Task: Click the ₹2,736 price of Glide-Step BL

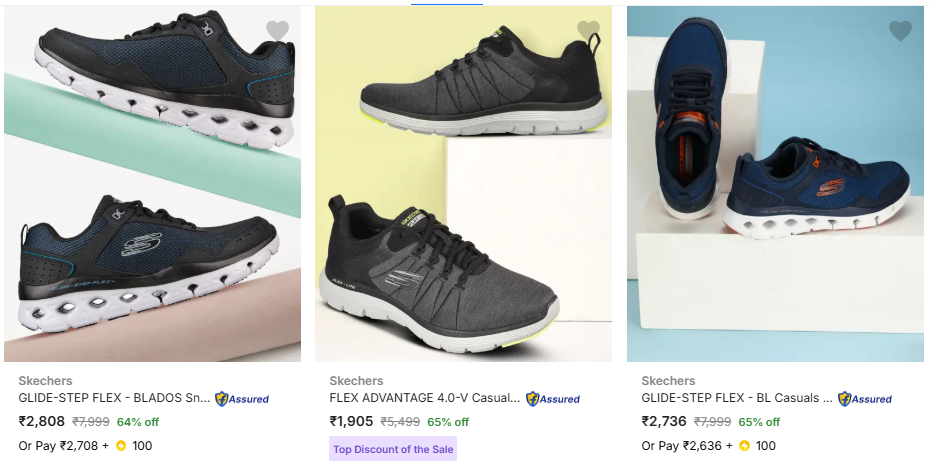Action: [665, 421]
